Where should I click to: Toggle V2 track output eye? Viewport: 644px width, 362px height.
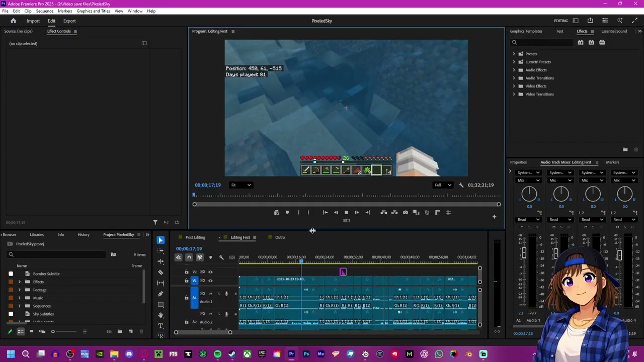[210, 272]
